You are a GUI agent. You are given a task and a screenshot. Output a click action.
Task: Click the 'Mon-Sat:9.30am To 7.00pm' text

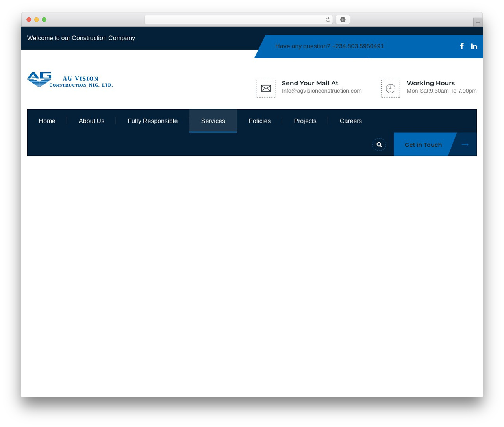pos(442,91)
